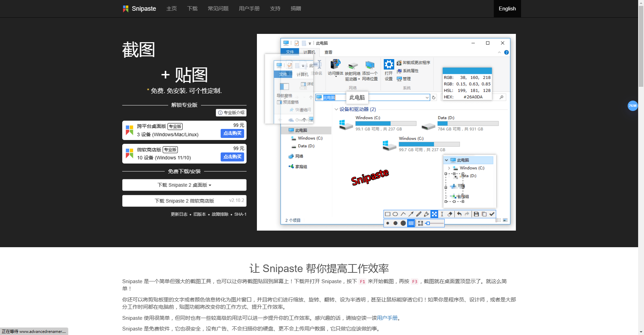Image resolution: width=644 pixels, height=335 pixels.
Task: Open the 下载 navigation item
Action: 192,9
